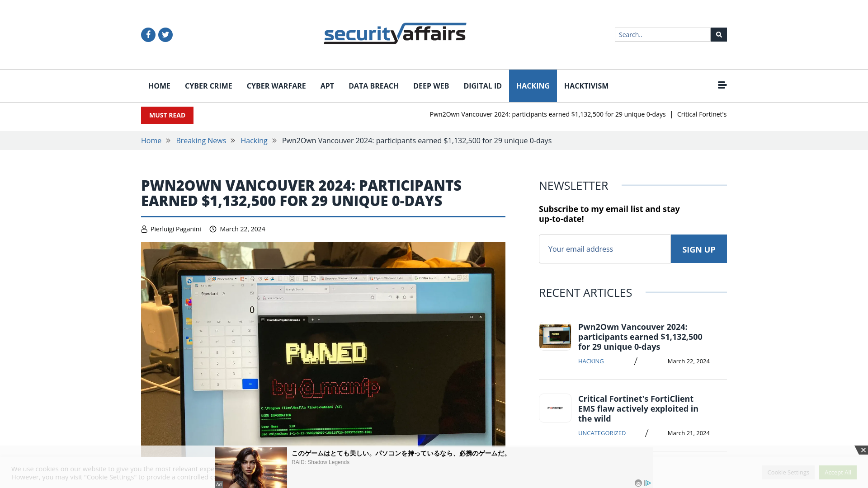Click the search magnifier icon
The image size is (868, 488).
[718, 34]
